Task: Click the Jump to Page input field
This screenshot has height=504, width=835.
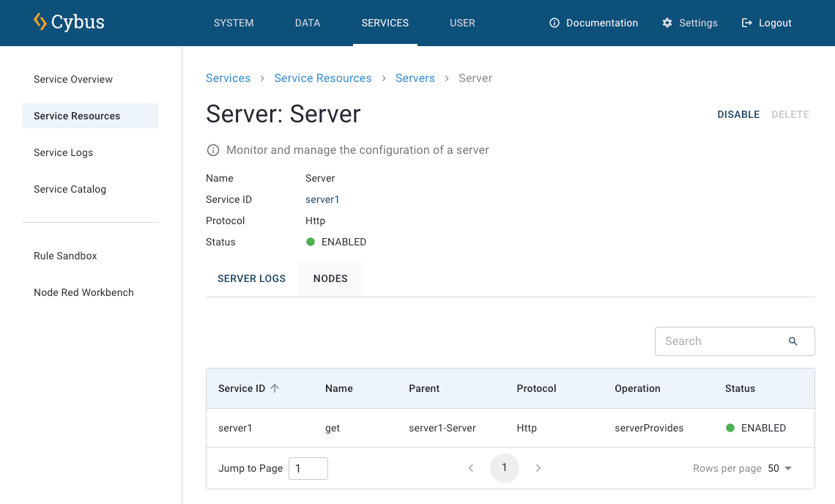Action: pos(308,468)
